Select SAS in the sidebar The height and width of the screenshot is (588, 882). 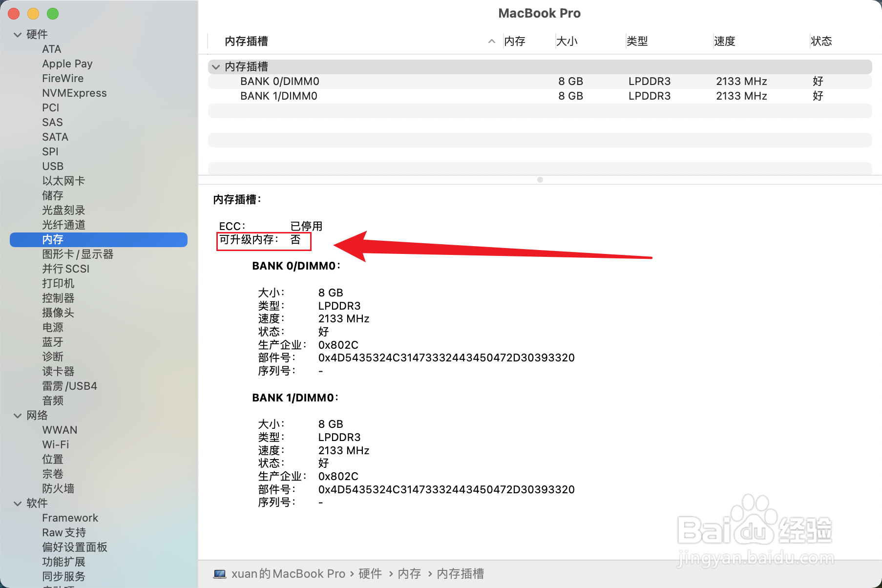coord(52,123)
